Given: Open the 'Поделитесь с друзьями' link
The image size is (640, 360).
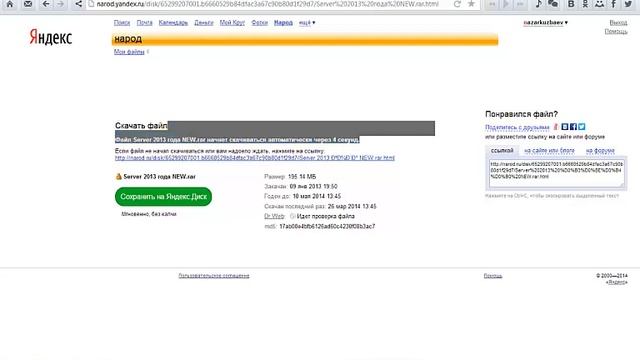Looking at the screenshot, I should coord(517,127).
